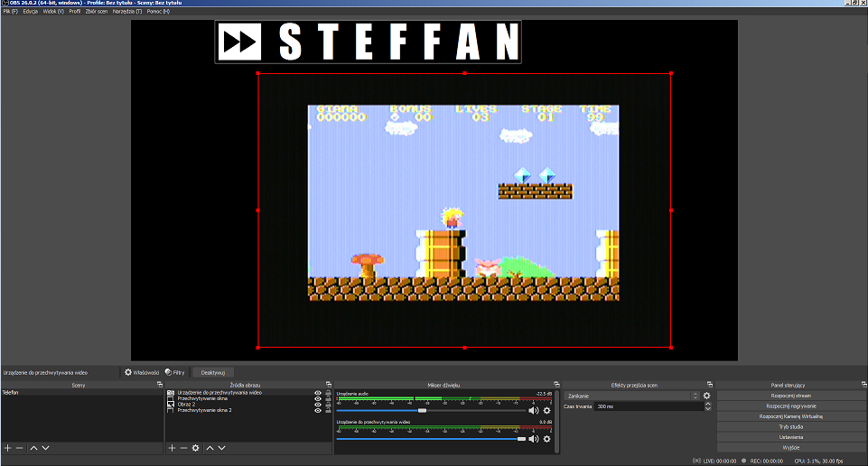
Task: Adjust video capture device volume slider handle
Action: click(521, 439)
